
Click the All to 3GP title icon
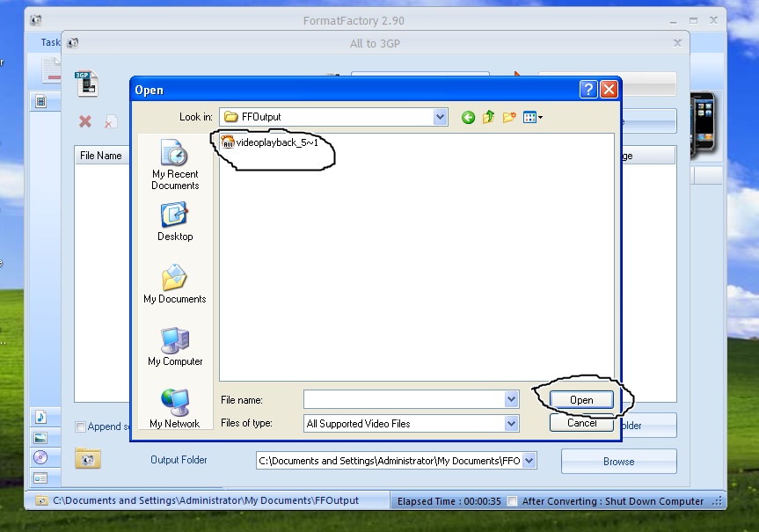pyautogui.click(x=73, y=43)
